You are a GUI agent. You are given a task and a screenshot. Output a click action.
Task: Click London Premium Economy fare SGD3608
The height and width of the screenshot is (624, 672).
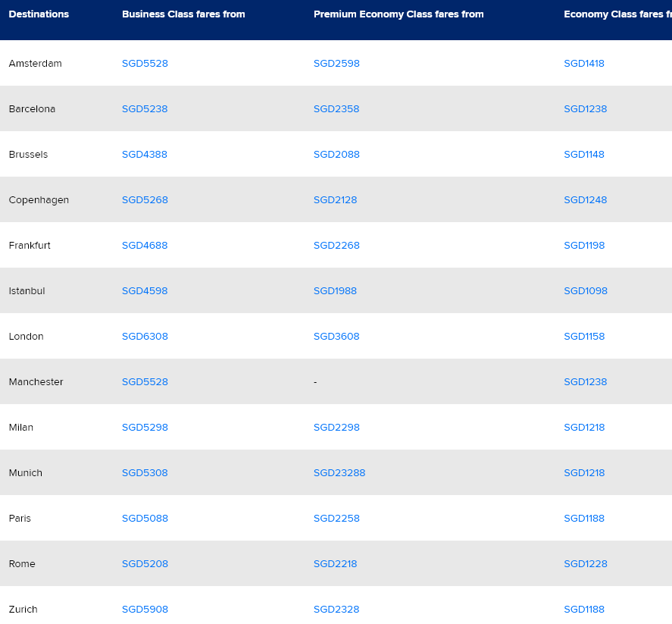pos(336,337)
